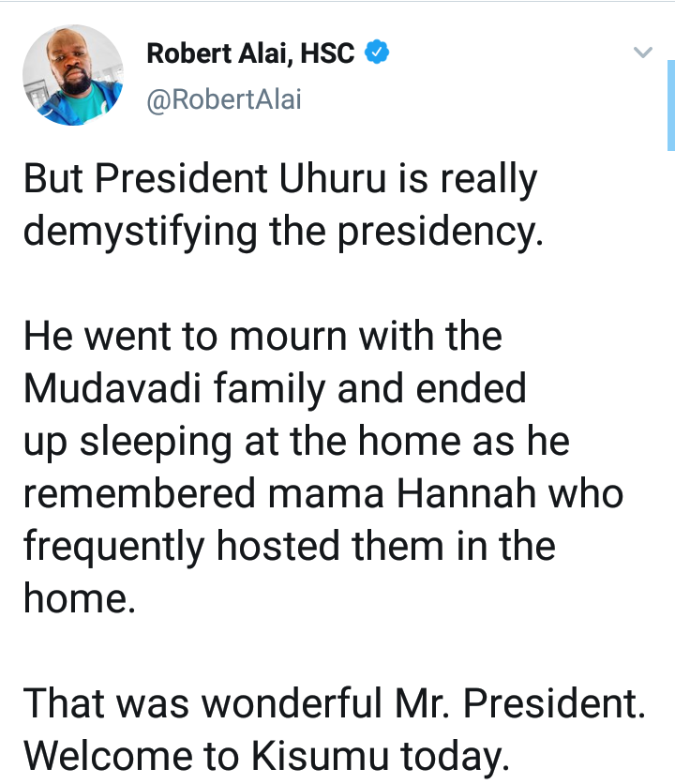Click the blue scrollbar indicator at right edge
675x784 pixels.
tap(670, 103)
